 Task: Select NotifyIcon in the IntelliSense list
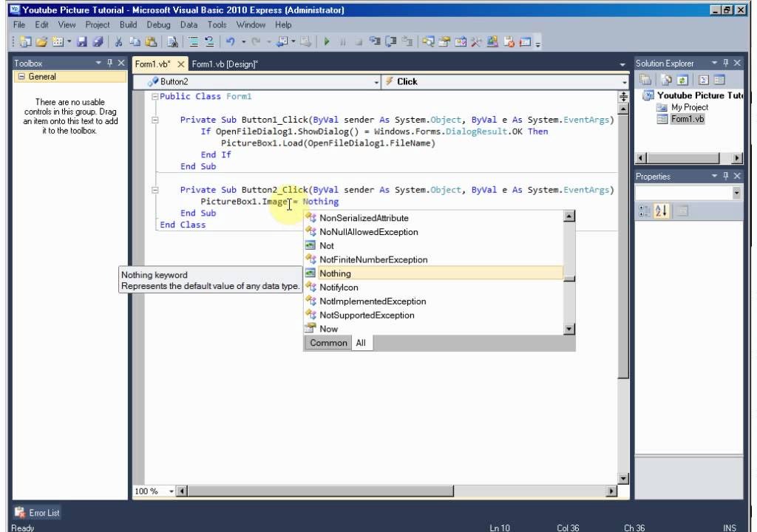[433, 287]
